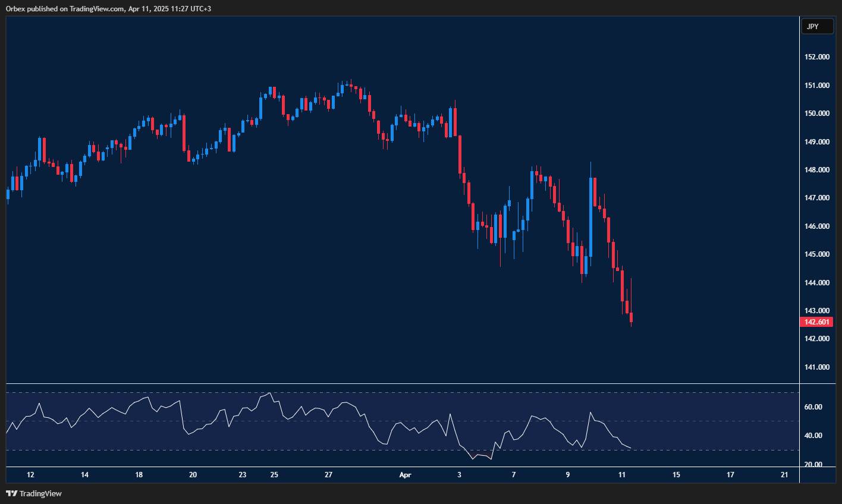Click the TradingView logo icon
This screenshot has width=842, height=504.
(x=12, y=493)
